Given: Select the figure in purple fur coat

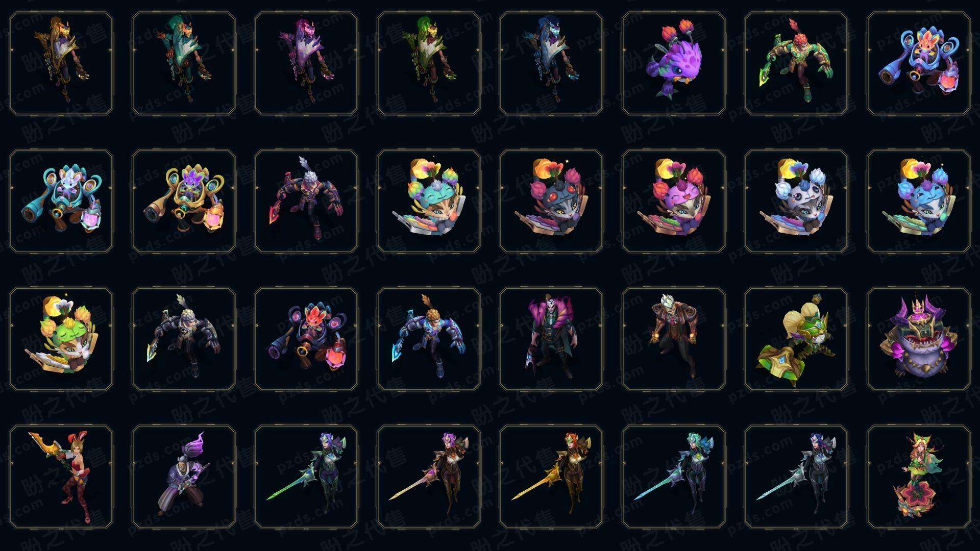Looking at the screenshot, I should (551, 339).
